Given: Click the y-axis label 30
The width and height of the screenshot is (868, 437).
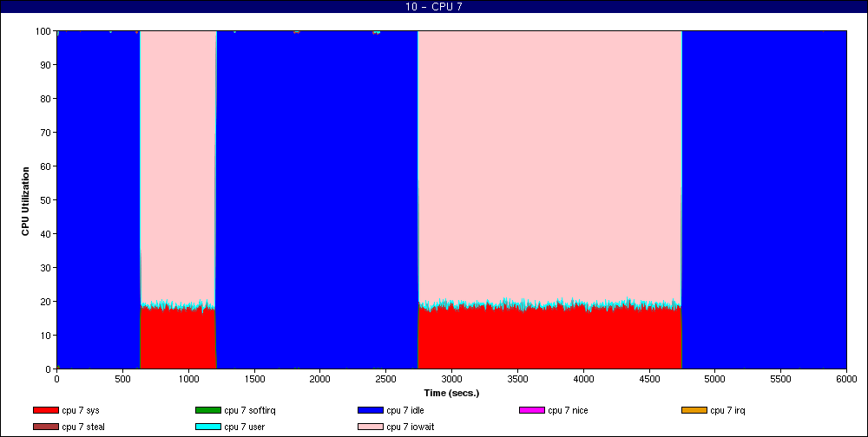Looking at the screenshot, I should [46, 267].
